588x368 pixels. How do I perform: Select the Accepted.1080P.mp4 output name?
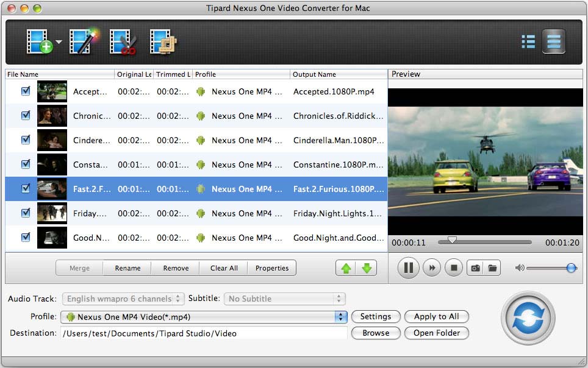point(334,91)
